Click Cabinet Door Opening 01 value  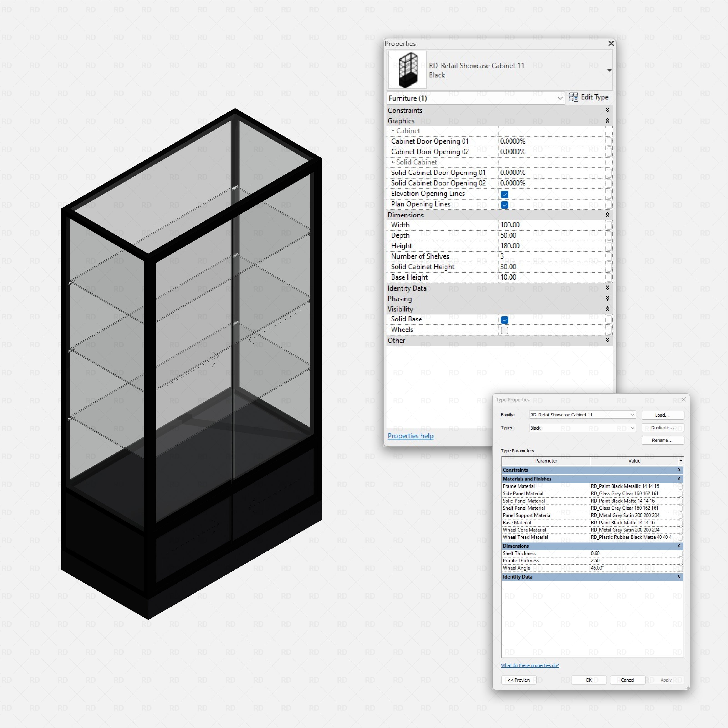(x=552, y=141)
